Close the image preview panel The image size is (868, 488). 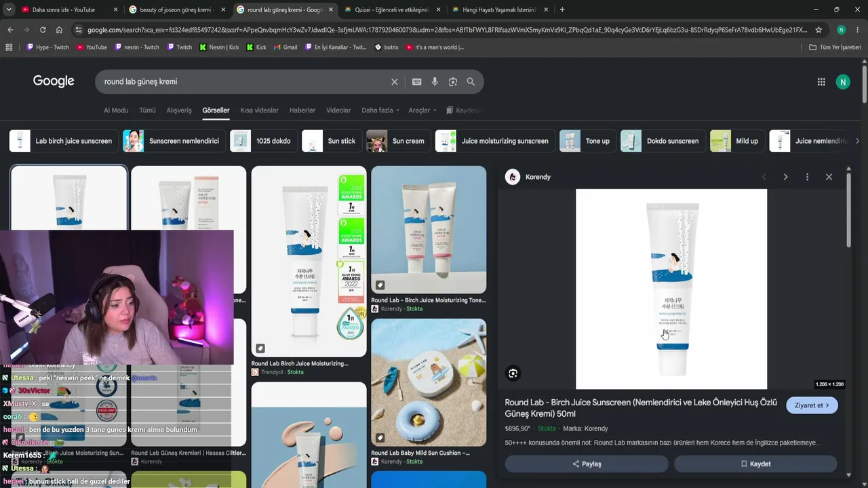point(829,177)
